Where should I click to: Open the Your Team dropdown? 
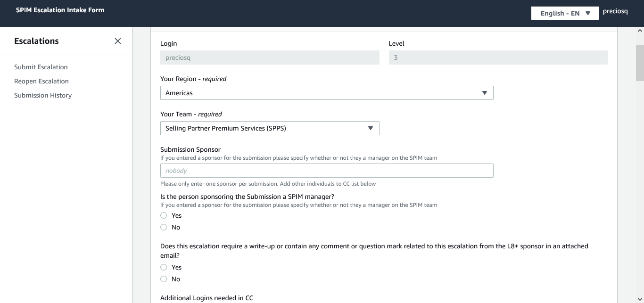269,128
